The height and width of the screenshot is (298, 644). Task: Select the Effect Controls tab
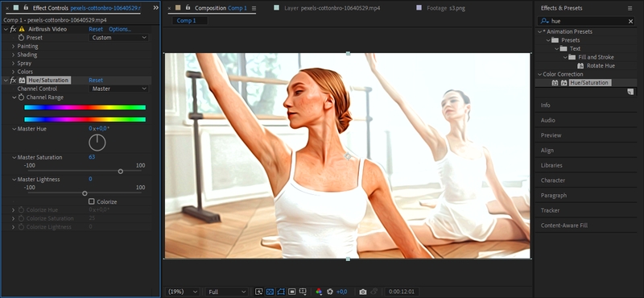point(87,8)
